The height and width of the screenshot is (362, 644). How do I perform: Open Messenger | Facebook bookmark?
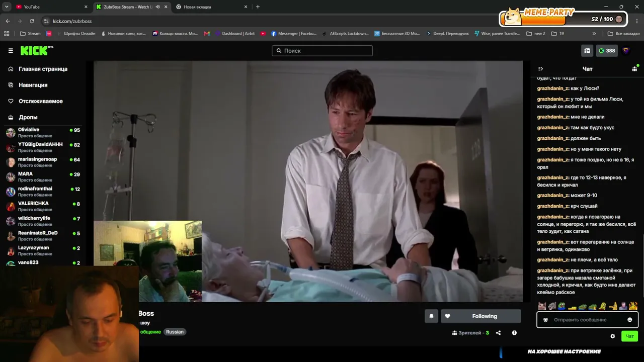point(294,34)
